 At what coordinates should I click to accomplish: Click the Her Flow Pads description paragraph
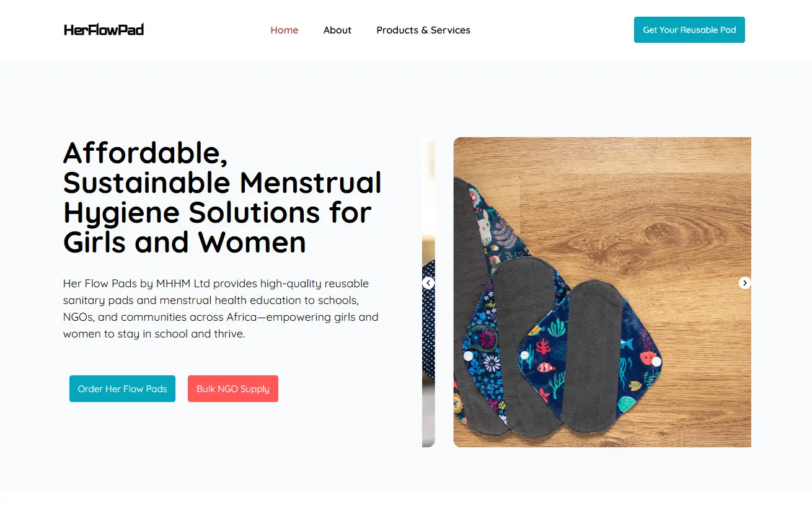(x=221, y=308)
